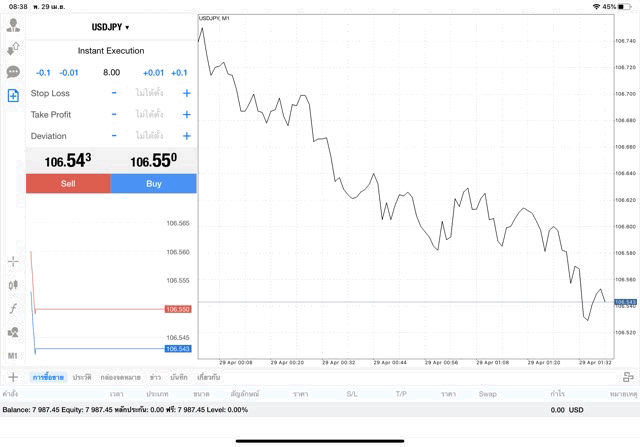Image resolution: width=640 pixels, height=447 pixels.
Task: Open the objects shapes tool
Action: pos(13,332)
